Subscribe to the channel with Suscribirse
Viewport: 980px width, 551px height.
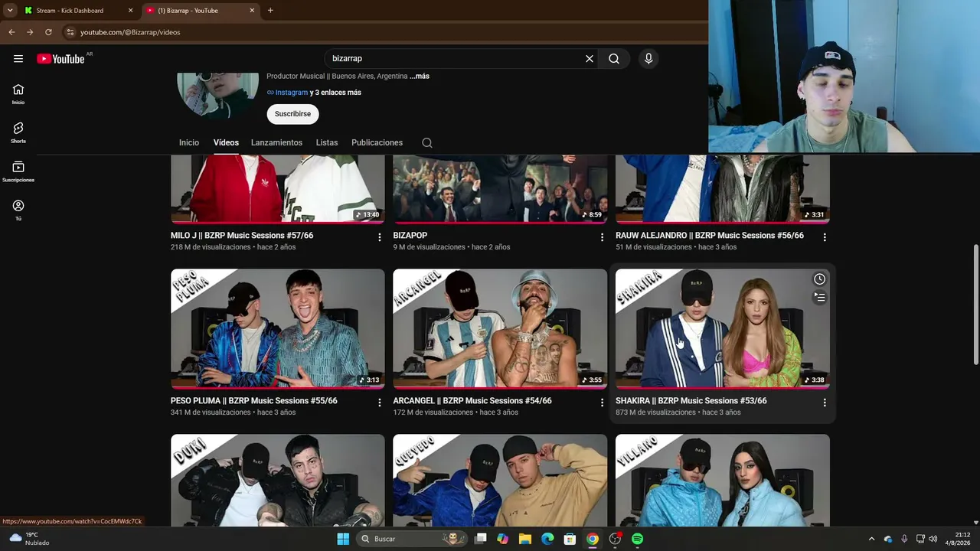[x=292, y=114]
